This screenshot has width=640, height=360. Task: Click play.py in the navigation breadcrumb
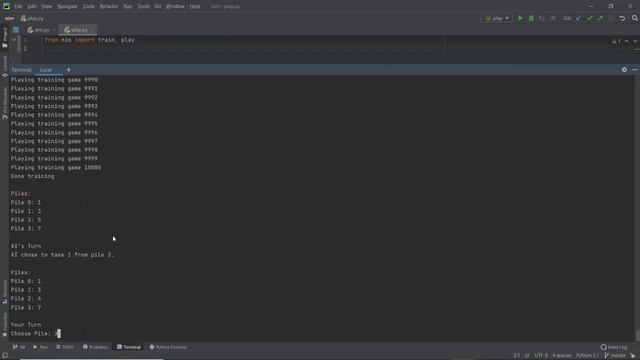[32, 18]
